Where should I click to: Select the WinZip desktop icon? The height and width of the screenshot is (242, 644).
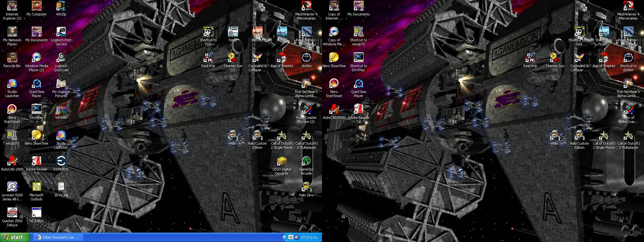click(x=61, y=9)
